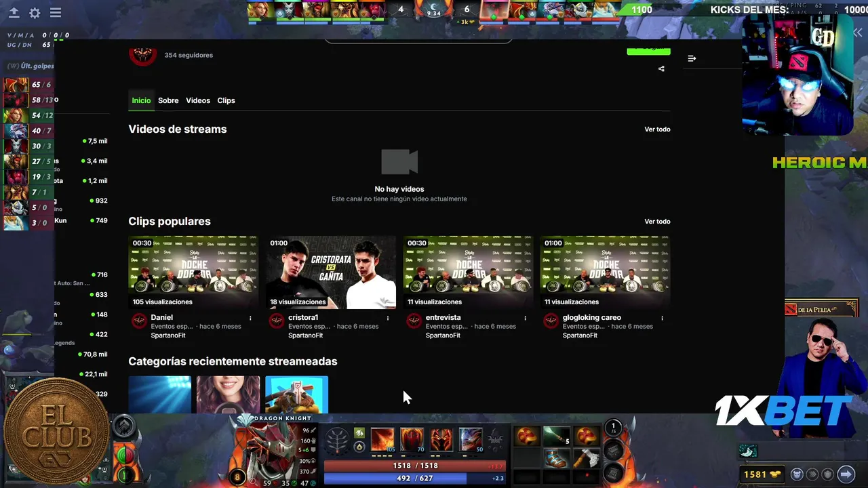Image resolution: width=868 pixels, height=488 pixels.
Task: Click the 18 visualizaciones label
Action: tap(298, 302)
